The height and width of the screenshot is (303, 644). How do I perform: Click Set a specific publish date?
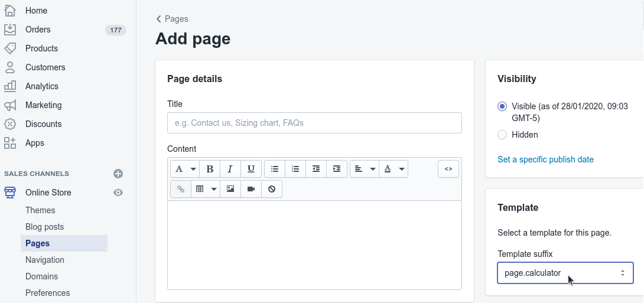tap(545, 159)
